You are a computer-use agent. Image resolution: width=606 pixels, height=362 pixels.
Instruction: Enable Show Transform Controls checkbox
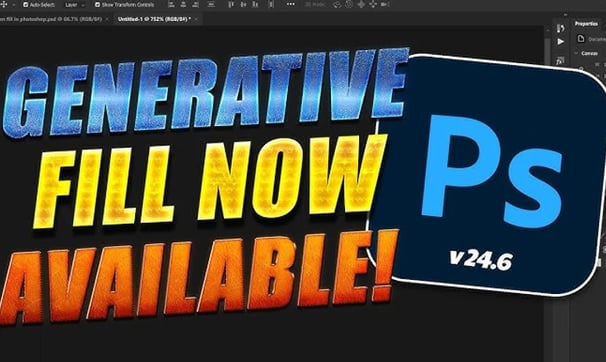(x=97, y=5)
